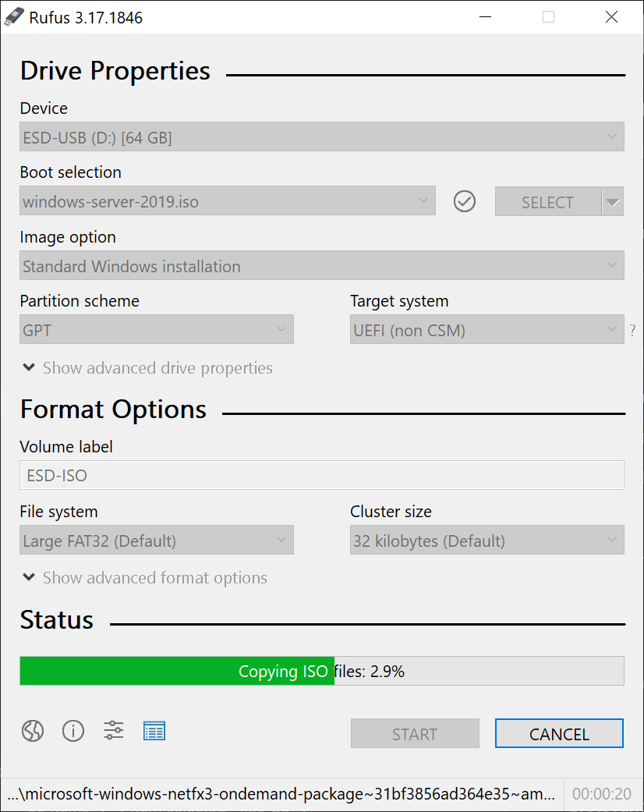
Task: Expand Show advanced drive properties
Action: pyautogui.click(x=147, y=368)
